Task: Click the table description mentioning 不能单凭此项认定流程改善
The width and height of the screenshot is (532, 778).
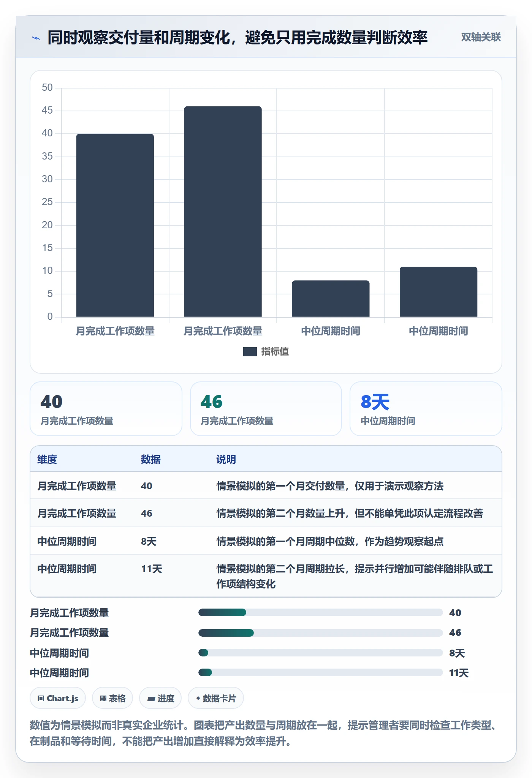Action: (350, 513)
